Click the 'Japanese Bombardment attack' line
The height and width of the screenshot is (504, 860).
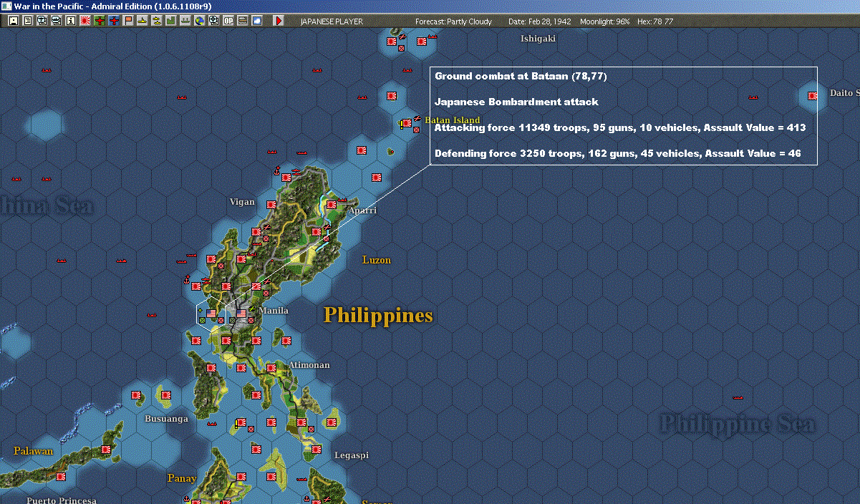[x=516, y=102]
